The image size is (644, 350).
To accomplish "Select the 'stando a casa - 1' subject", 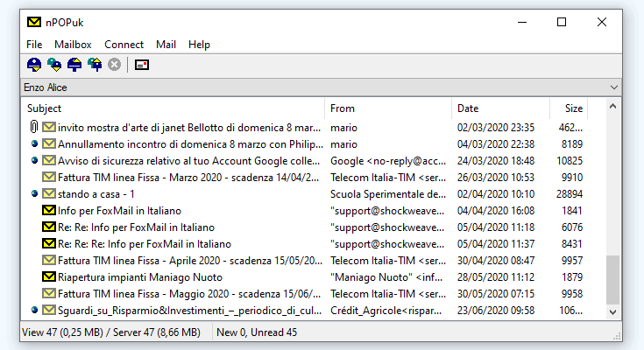I will [x=96, y=194].
